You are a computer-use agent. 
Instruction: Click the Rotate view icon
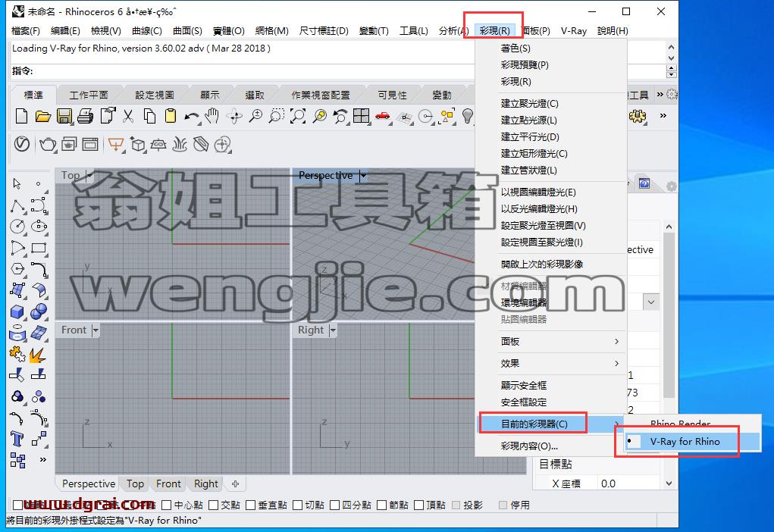(234, 117)
